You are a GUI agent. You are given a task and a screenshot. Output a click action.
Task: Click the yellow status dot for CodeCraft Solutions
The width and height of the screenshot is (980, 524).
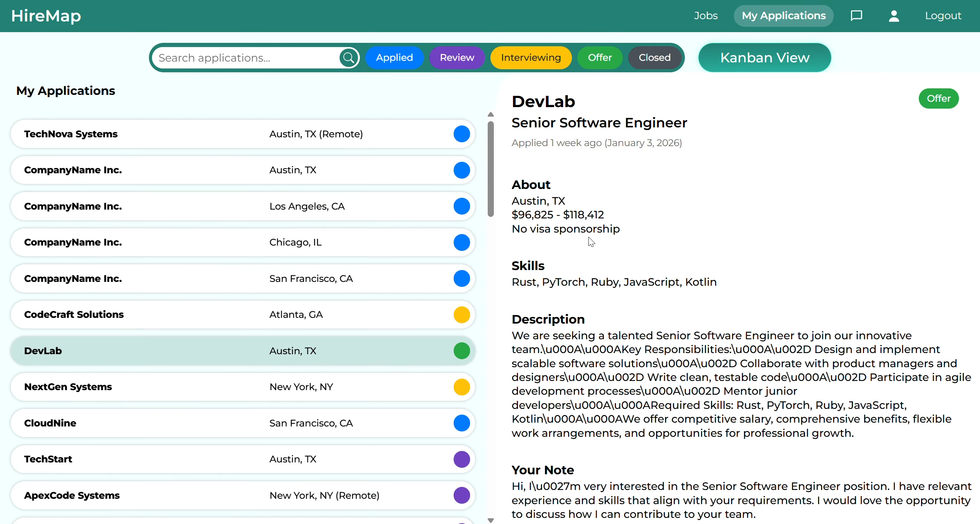click(462, 314)
